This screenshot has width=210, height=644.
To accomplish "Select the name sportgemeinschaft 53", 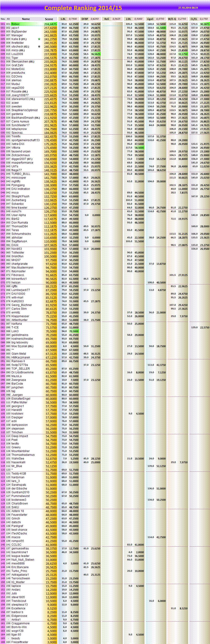I will [x=26, y=140].
